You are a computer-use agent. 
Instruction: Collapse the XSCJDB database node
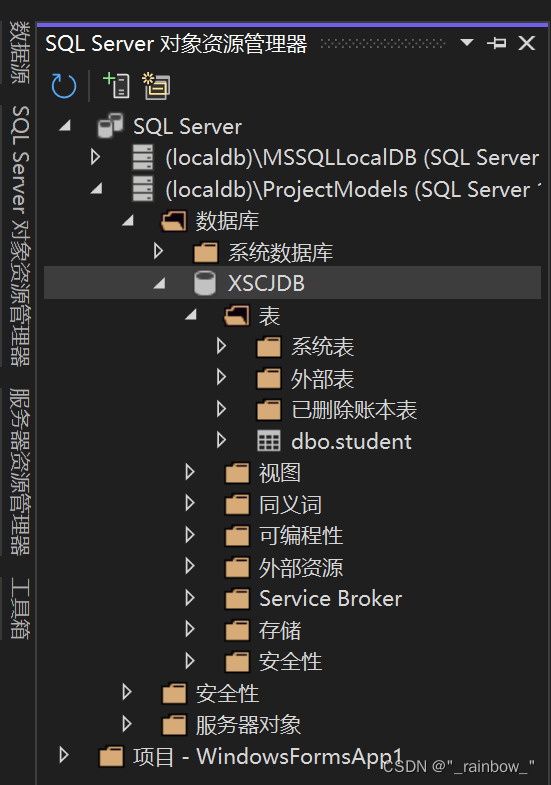pos(159,283)
